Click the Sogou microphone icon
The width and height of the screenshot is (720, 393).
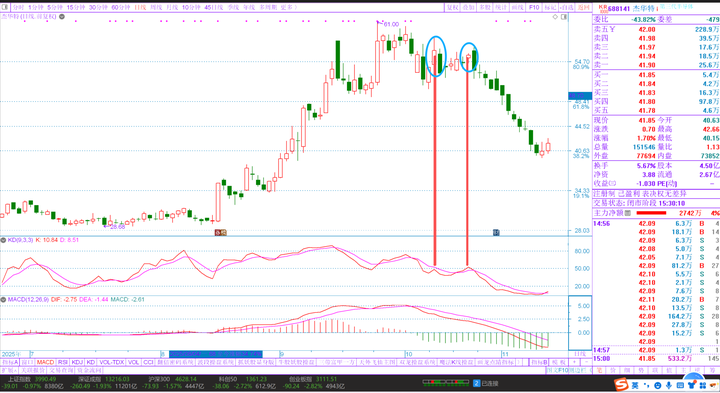coord(669,385)
